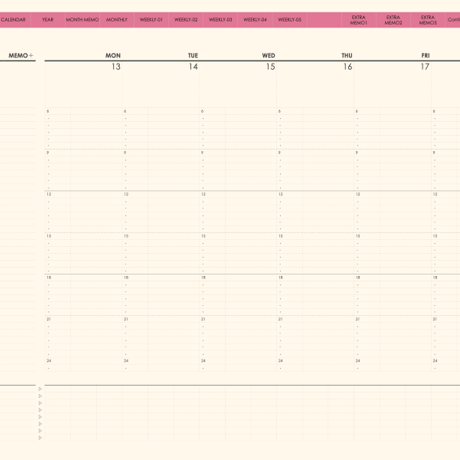This screenshot has height=460, width=460.
Task: Switch to the MONTHLY tab
Action: (x=117, y=20)
